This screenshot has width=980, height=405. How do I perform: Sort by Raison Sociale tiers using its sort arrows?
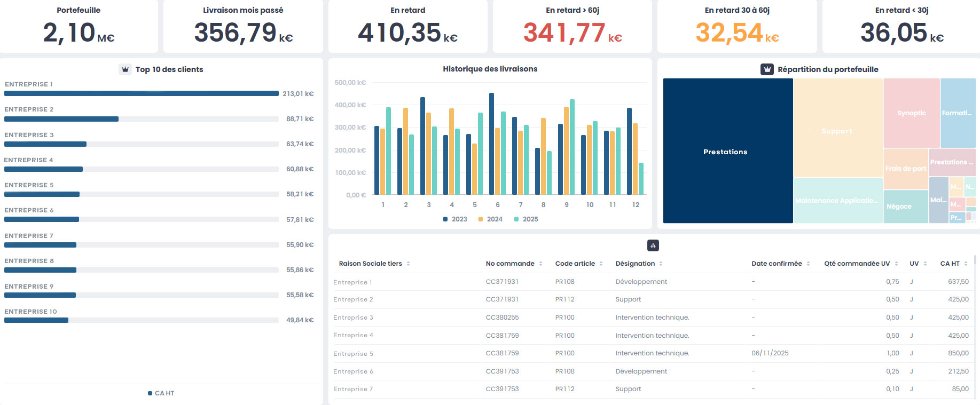[408, 264]
